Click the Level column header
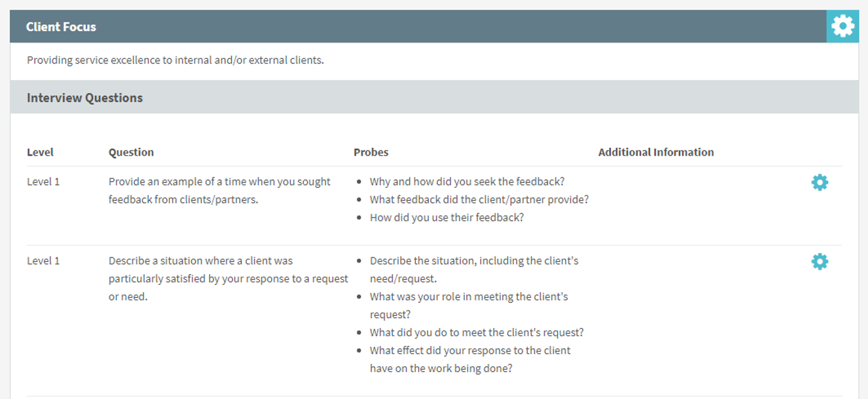The image size is (868, 399). pos(40,152)
